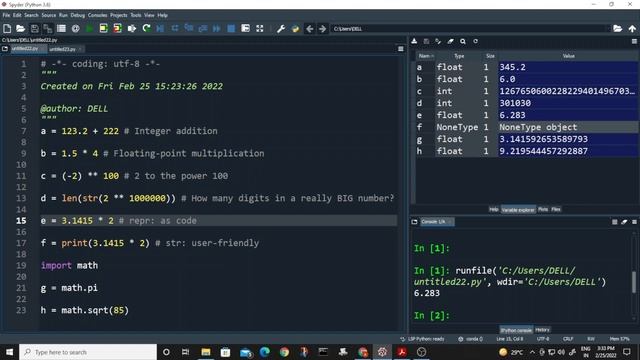Screen dimensions: 640x360
Task: Open the file list toolbar icon
Action: (x=61, y=29)
